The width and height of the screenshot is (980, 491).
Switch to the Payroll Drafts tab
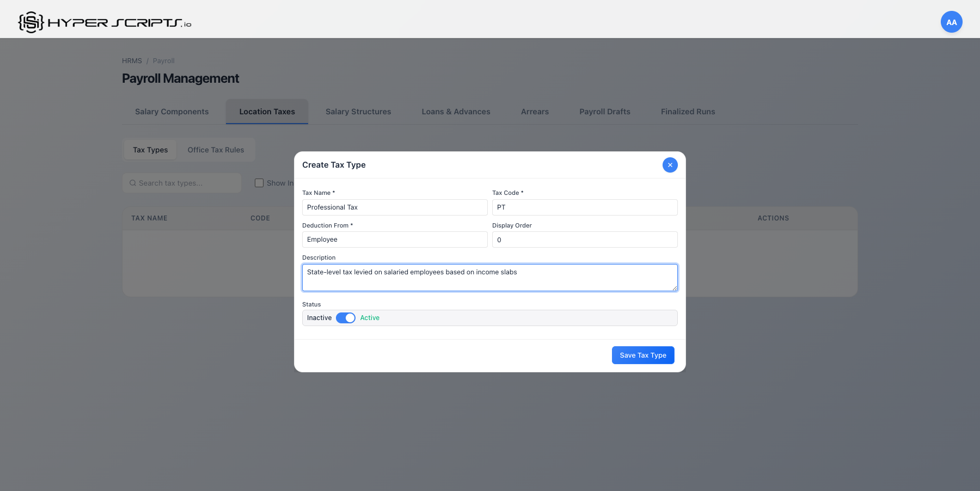click(x=604, y=111)
